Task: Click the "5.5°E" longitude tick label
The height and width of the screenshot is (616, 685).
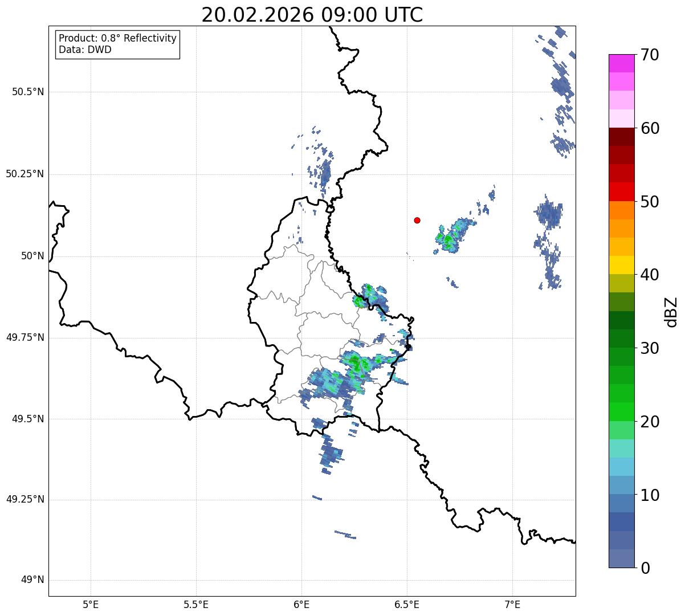Action: point(196,604)
